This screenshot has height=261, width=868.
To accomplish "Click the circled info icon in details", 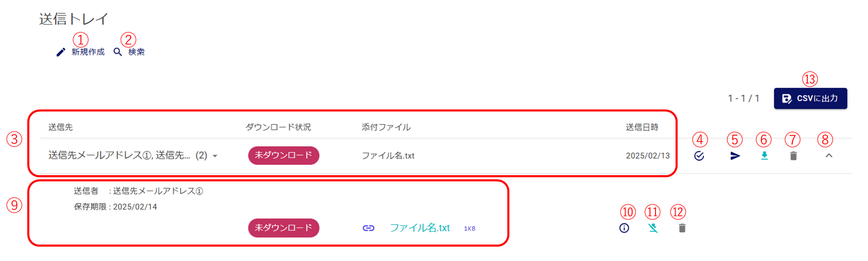I will click(624, 228).
